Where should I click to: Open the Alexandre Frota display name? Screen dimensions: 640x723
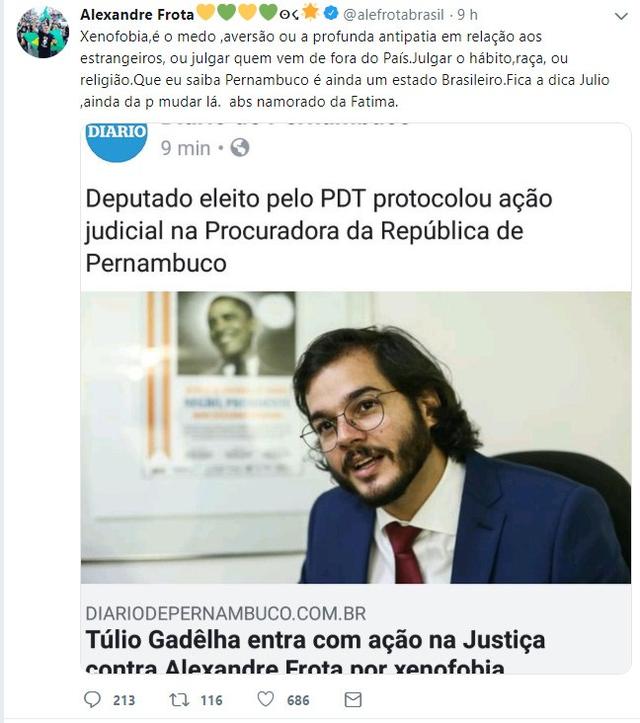click(x=137, y=15)
